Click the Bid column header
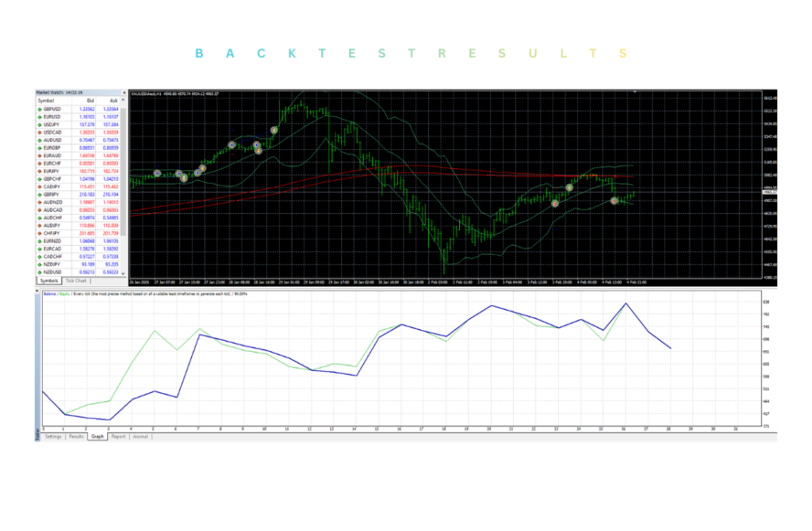Viewport: 812px width, 531px height. pos(88,101)
